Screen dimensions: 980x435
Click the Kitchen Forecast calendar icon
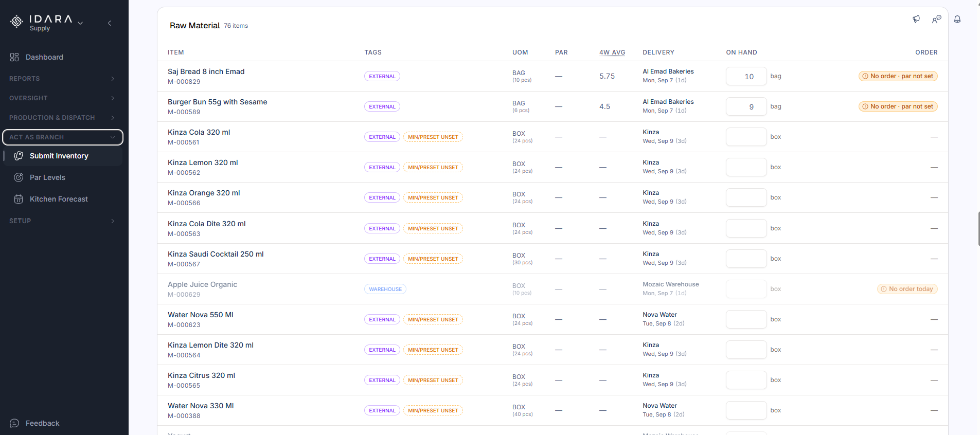click(x=19, y=199)
